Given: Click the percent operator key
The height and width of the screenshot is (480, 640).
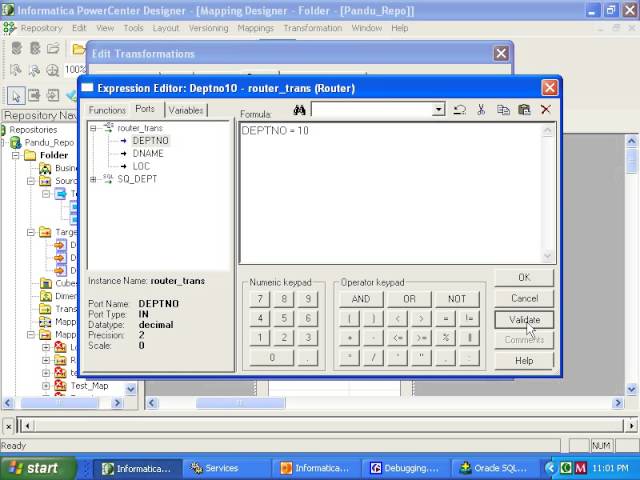Looking at the screenshot, I should coord(445,338).
